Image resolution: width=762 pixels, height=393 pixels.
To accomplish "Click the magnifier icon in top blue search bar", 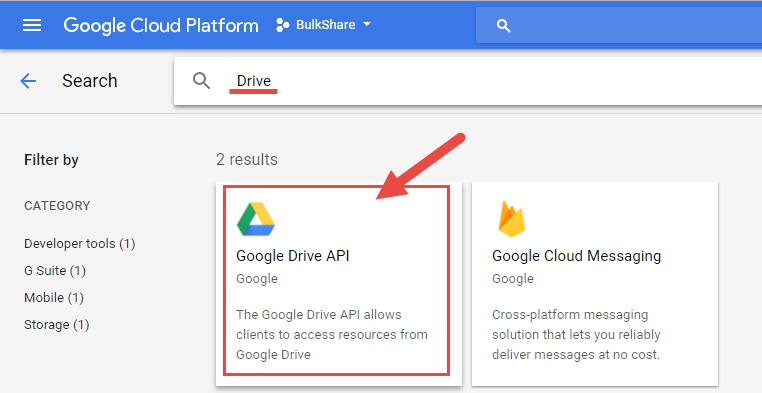I will point(503,26).
